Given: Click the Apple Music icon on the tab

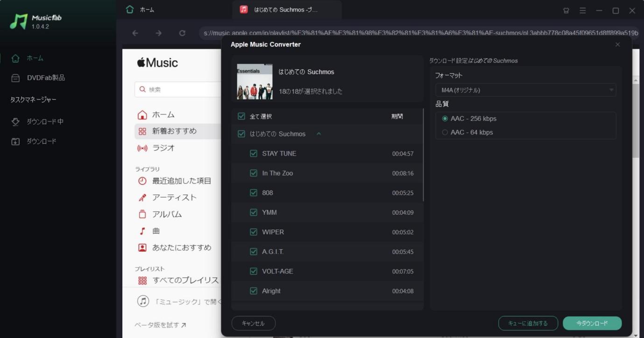Looking at the screenshot, I should click(x=243, y=9).
